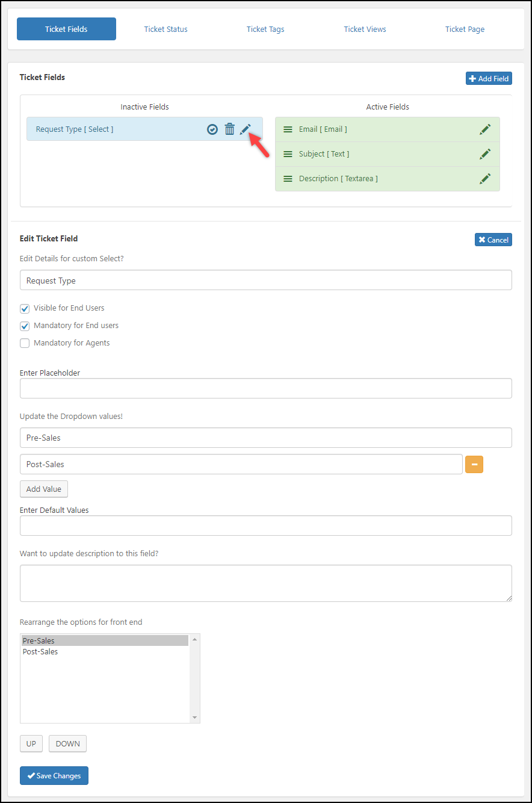Toggle Mandatory for End users checkbox
The width and height of the screenshot is (532, 803).
point(25,326)
